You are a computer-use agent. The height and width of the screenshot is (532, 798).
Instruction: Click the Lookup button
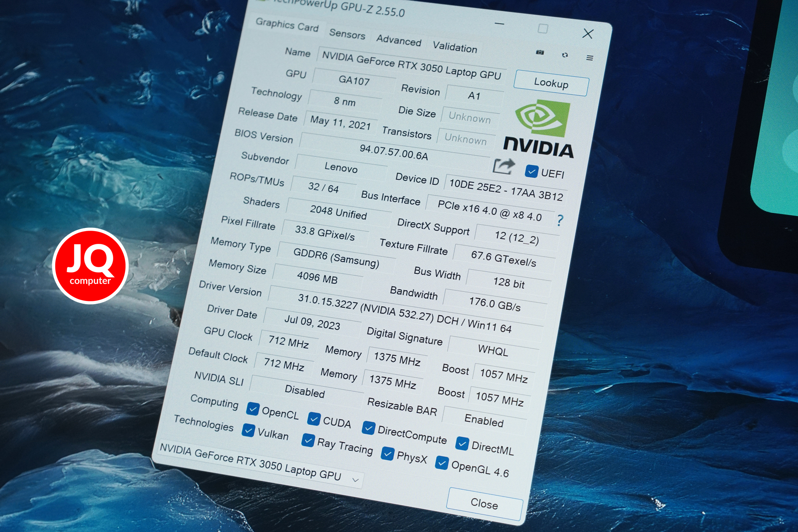pos(551,83)
